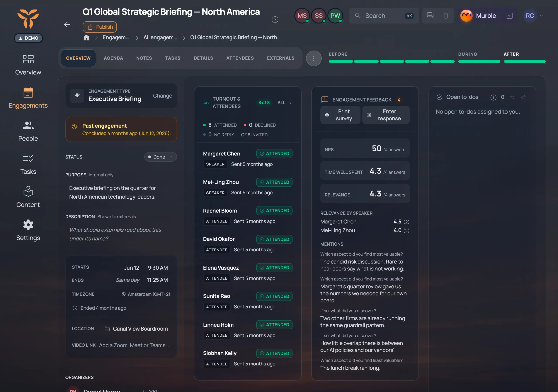The image size is (558, 392).
Task: Switch to the Tasks tab
Action: [x=173, y=58]
